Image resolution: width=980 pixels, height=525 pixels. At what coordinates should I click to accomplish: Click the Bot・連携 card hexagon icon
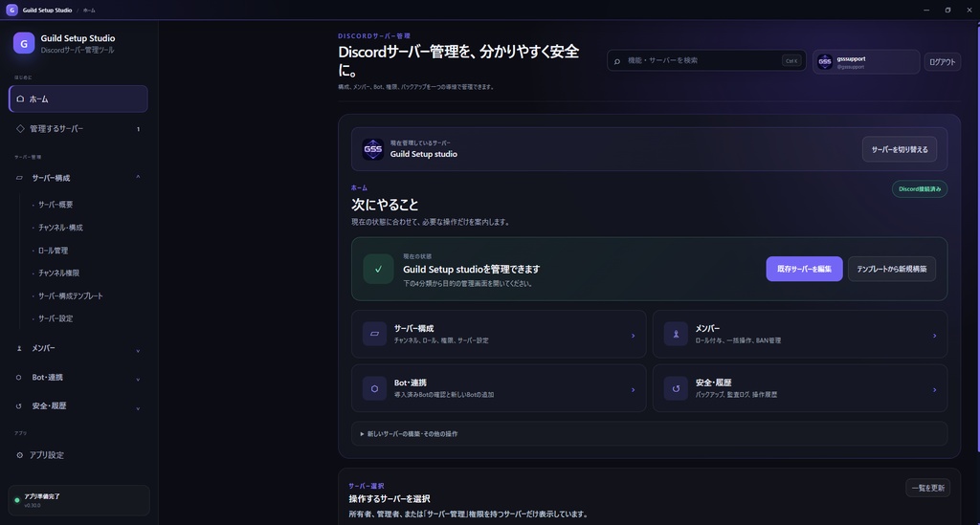[374, 388]
